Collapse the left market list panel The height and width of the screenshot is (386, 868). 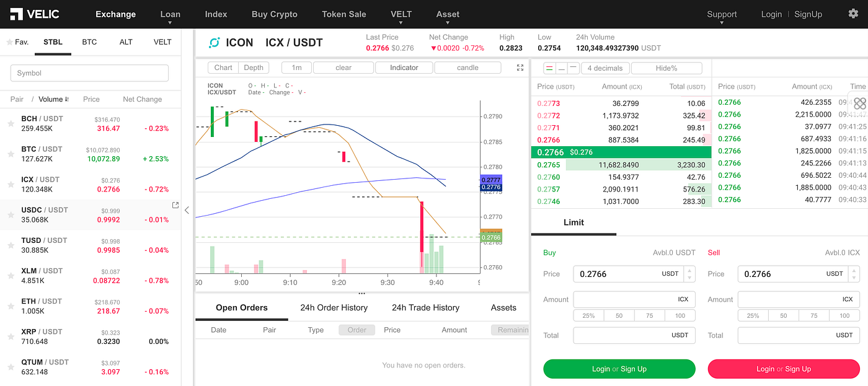tap(187, 210)
